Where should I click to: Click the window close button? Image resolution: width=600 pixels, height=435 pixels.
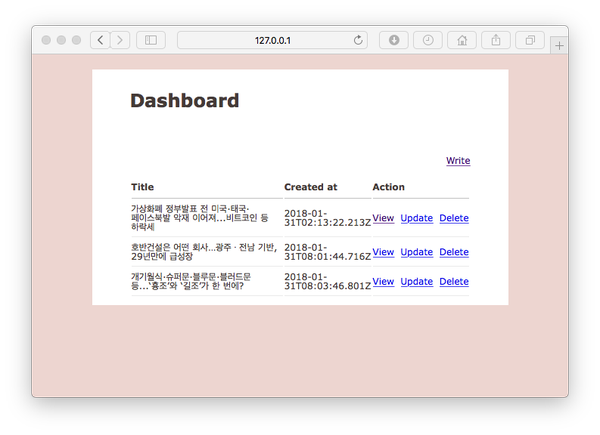pos(46,40)
